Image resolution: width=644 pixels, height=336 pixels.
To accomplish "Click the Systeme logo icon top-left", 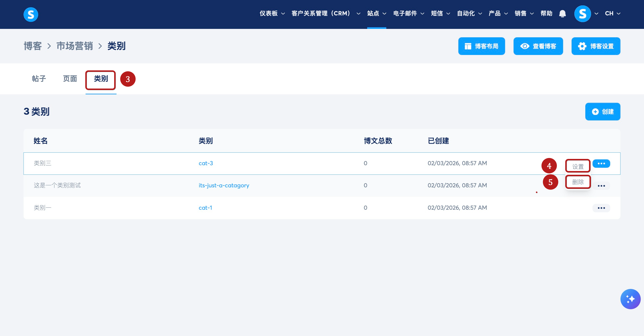I will (31, 14).
